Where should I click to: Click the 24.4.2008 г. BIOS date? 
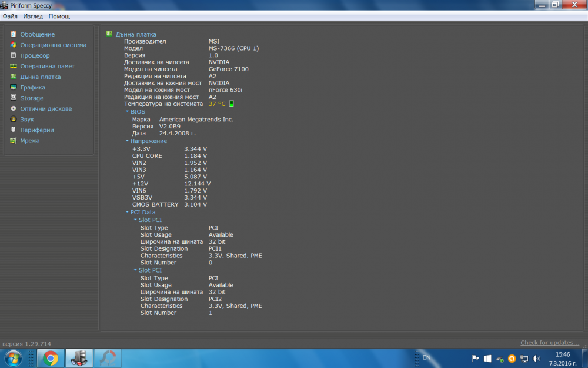pos(178,133)
